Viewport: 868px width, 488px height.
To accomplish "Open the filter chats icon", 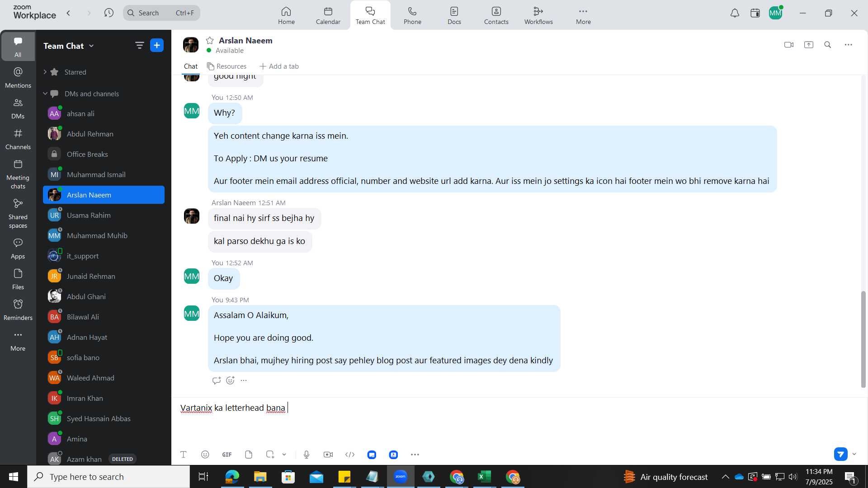I will pyautogui.click(x=139, y=45).
